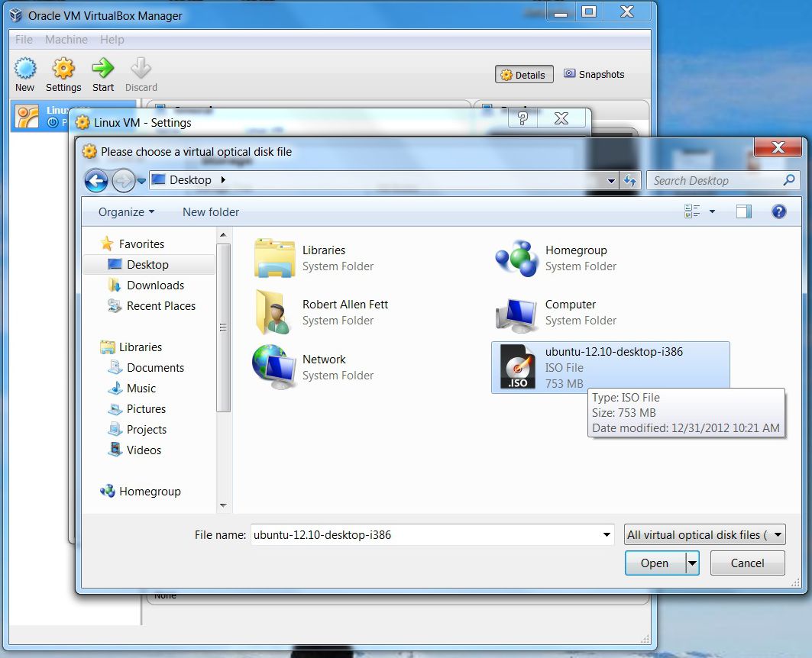The image size is (812, 658).
Task: Open the help icon in dialog toolbar
Action: coord(778,211)
